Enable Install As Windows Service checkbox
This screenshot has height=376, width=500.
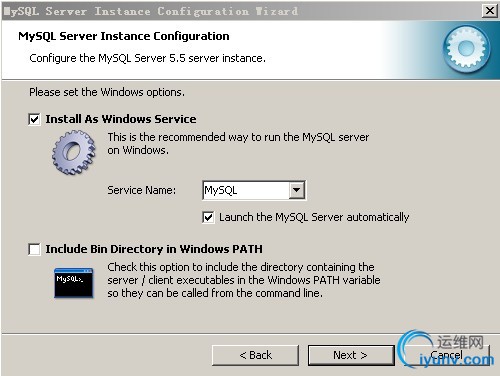tap(34, 119)
